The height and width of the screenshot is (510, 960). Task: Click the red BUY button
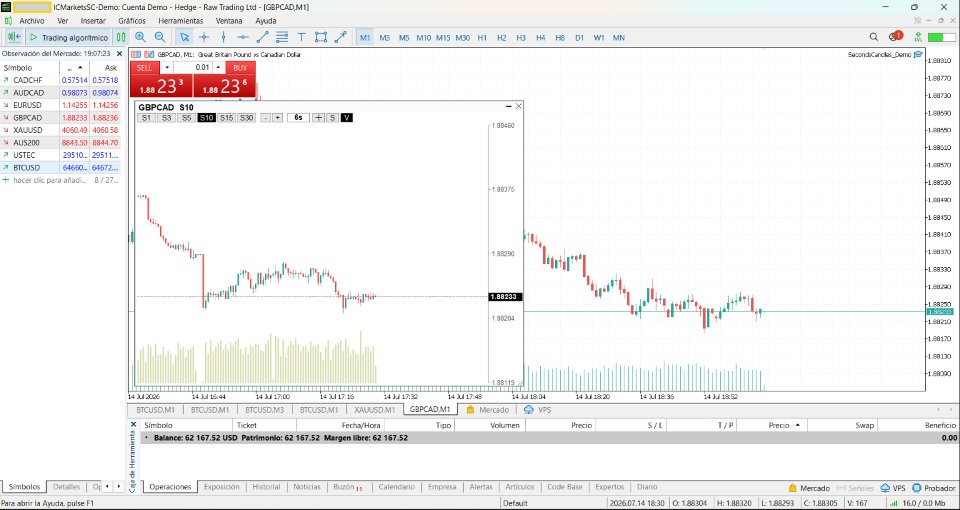[241, 67]
